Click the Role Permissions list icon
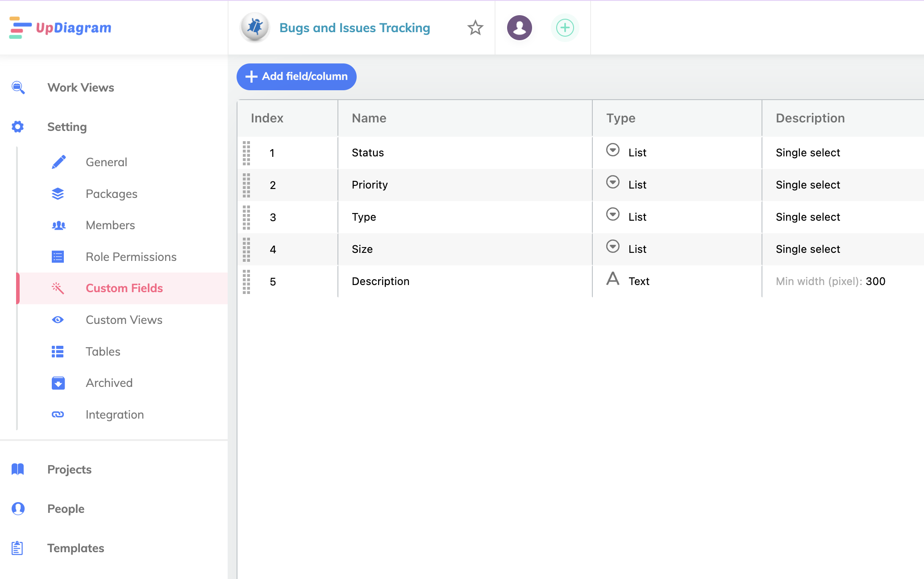 58,256
